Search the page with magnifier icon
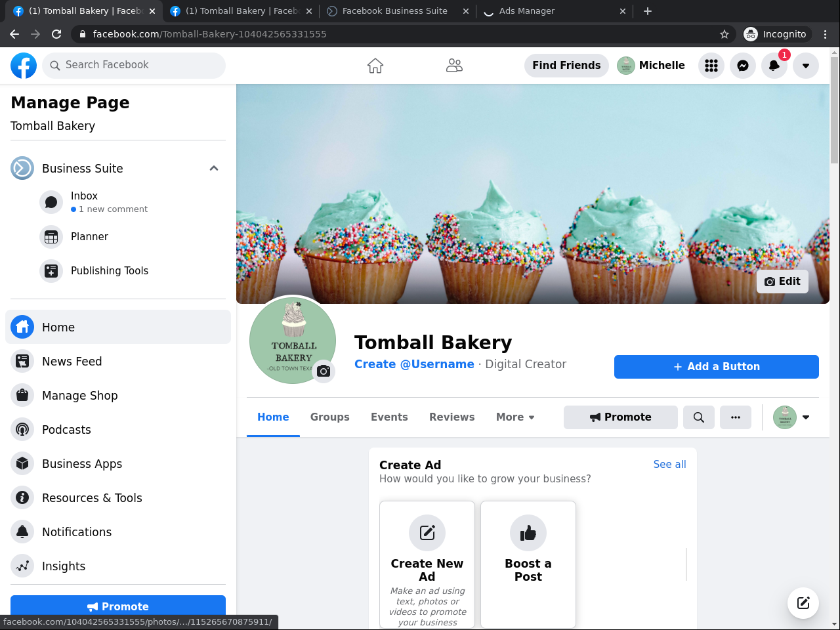 pos(699,417)
